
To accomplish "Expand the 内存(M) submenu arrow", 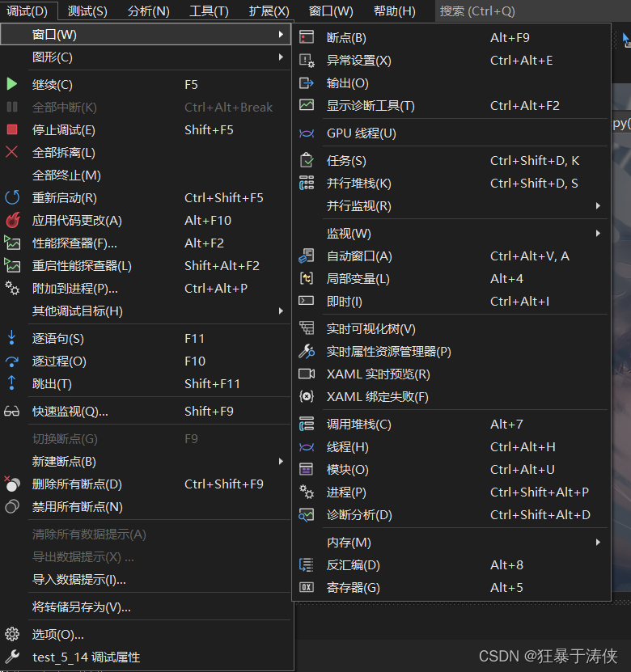I will (x=598, y=542).
